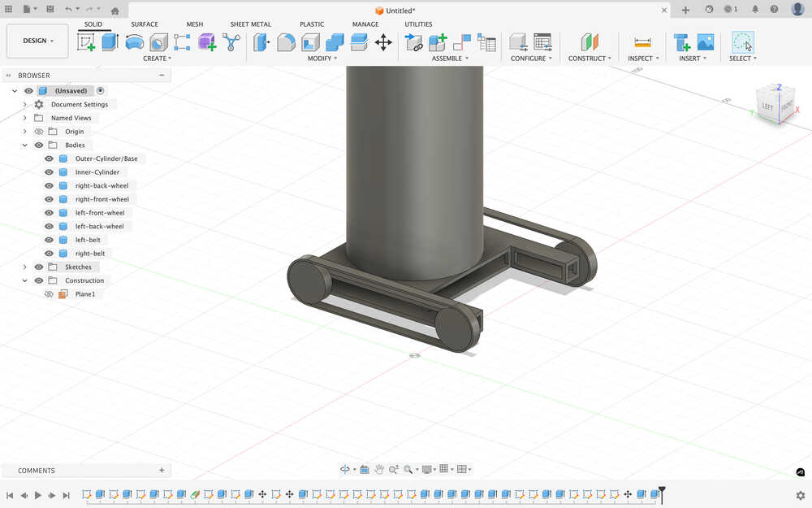
Task: Collapse the Bodies folder
Action: (24, 145)
